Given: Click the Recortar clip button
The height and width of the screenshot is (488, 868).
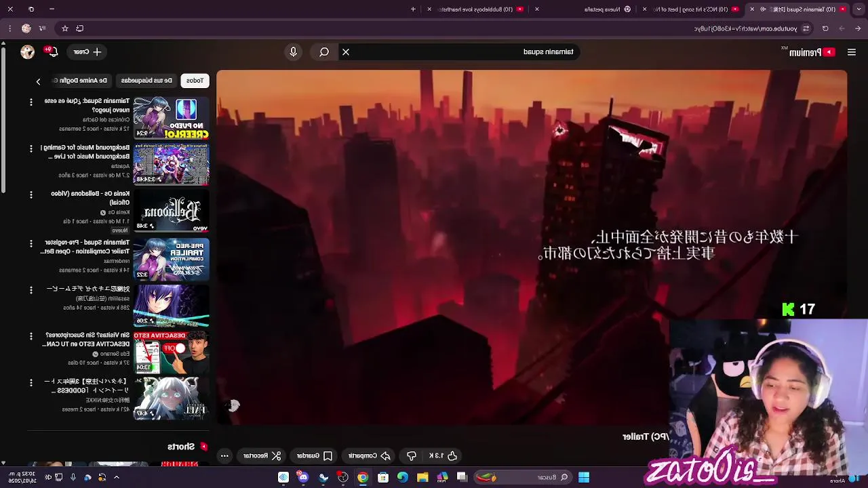Looking at the screenshot, I should point(262,455).
